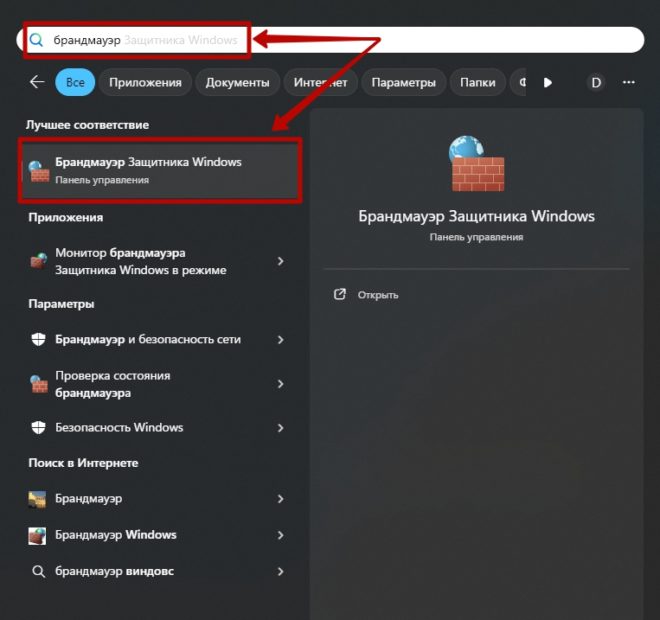Screen dimensions: 660x620
Task: Expand Монитор брандмауэра result chevron
Action: pyautogui.click(x=280, y=261)
